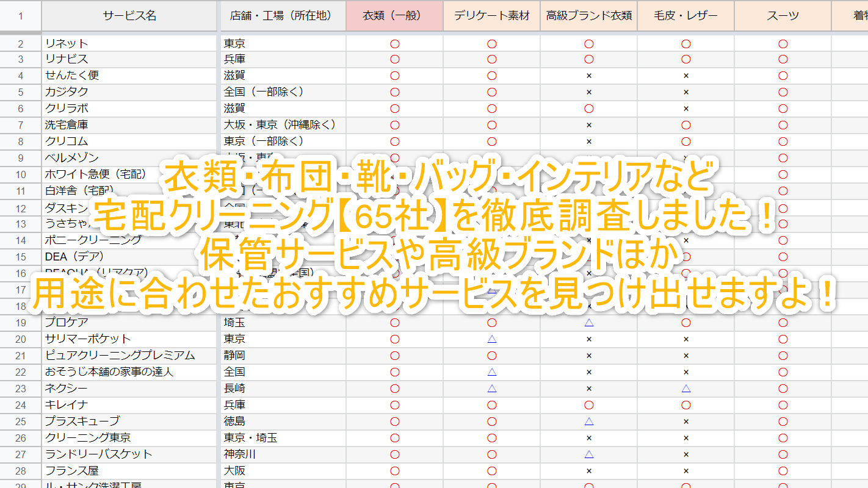Select the サービス名 column header cell

(130, 16)
